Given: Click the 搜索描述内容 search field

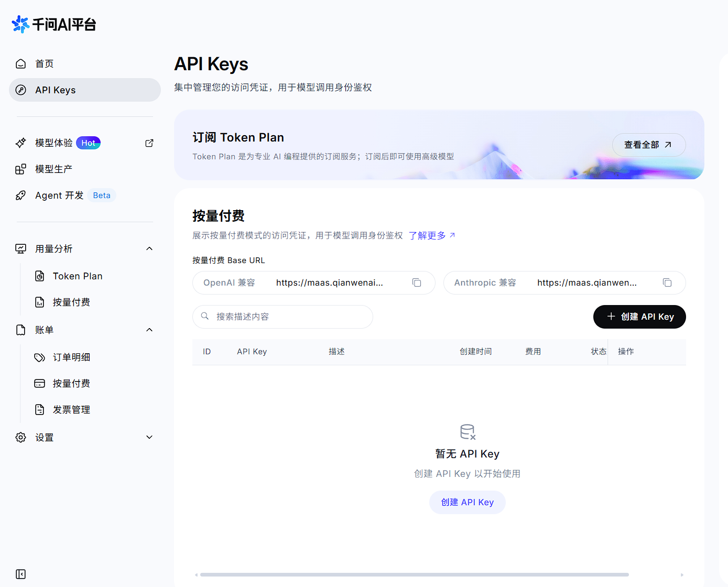Looking at the screenshot, I should [282, 317].
